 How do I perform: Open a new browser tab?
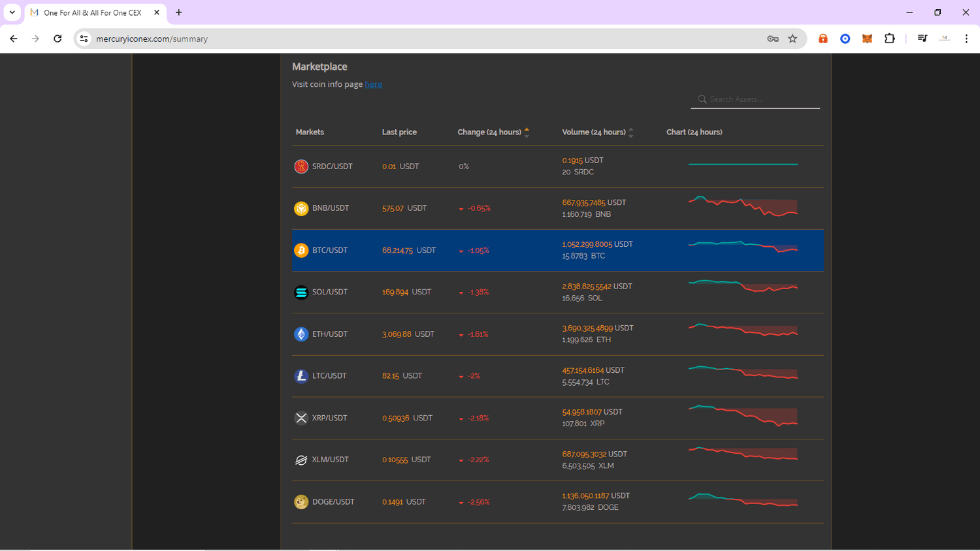[179, 12]
